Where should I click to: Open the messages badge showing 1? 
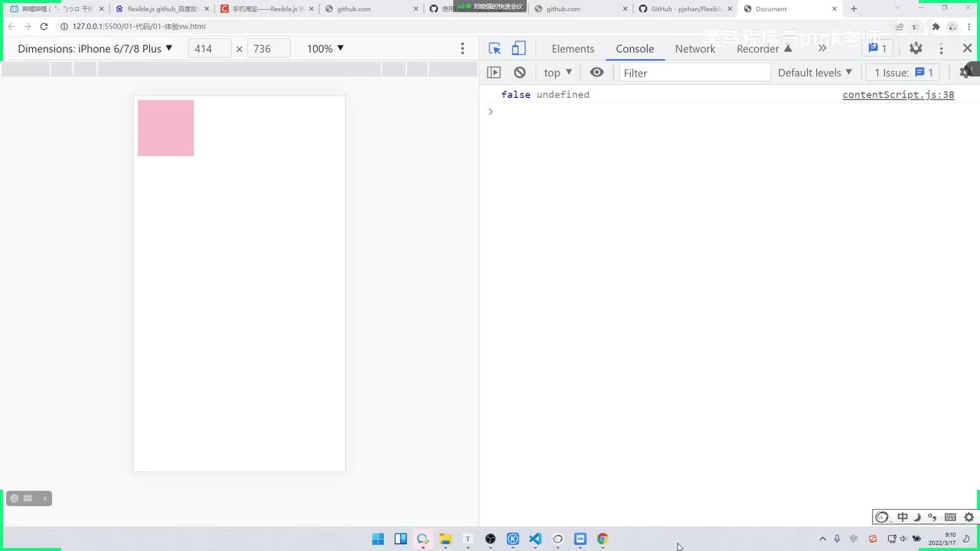[x=877, y=48]
